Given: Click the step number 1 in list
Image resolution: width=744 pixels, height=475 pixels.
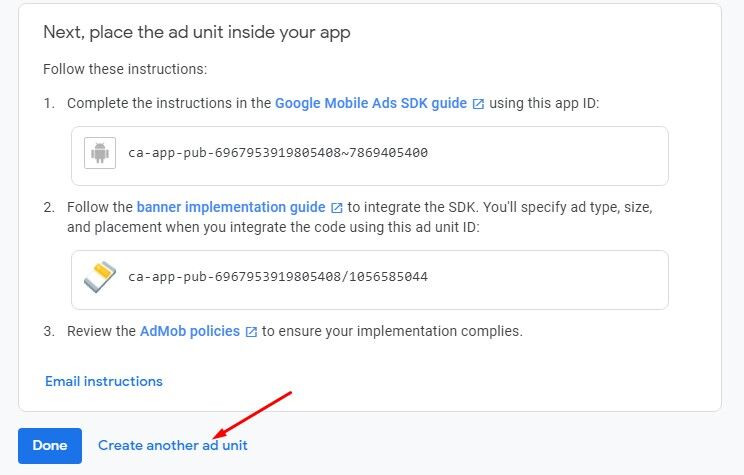Looking at the screenshot, I should [49, 104].
